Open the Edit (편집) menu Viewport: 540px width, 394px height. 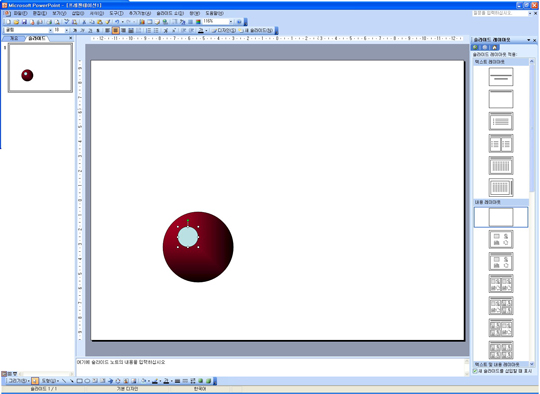[39, 13]
